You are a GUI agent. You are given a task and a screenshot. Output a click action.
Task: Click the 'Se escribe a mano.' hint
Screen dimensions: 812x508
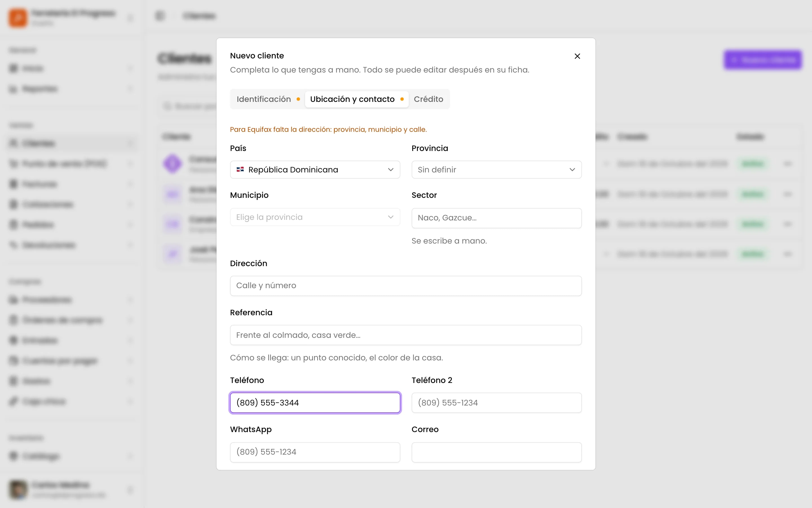coord(449,241)
